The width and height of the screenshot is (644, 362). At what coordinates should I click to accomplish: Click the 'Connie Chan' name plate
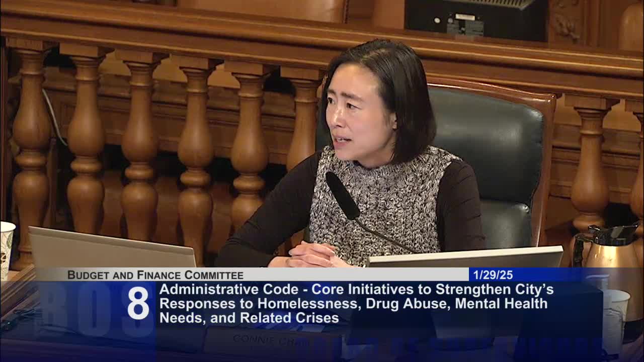point(272,340)
